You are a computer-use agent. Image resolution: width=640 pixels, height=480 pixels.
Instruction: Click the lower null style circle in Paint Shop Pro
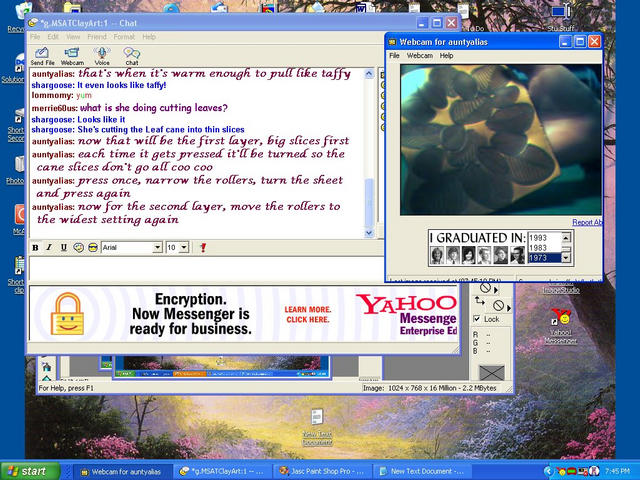[x=498, y=305]
